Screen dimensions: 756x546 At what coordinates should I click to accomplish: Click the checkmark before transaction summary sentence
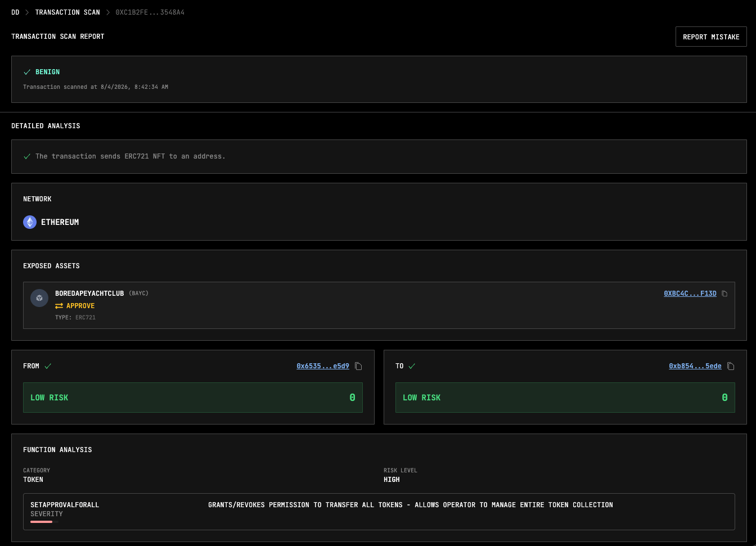(27, 156)
